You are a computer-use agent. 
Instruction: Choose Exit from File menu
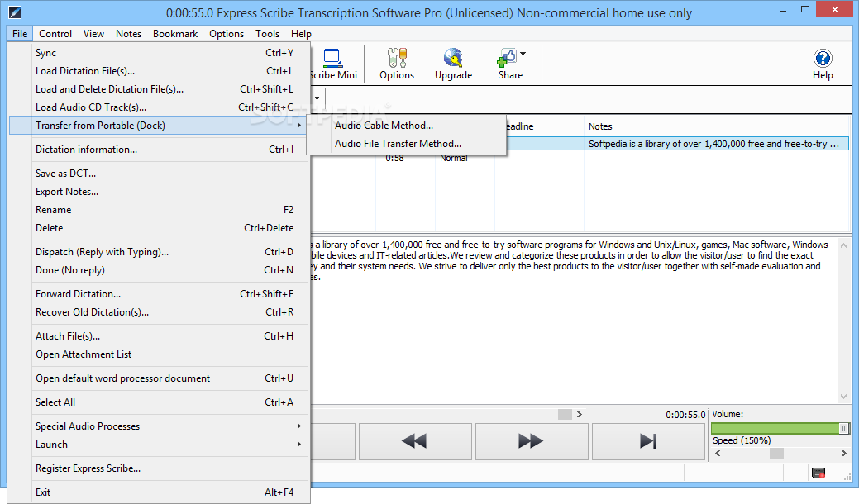(x=160, y=492)
